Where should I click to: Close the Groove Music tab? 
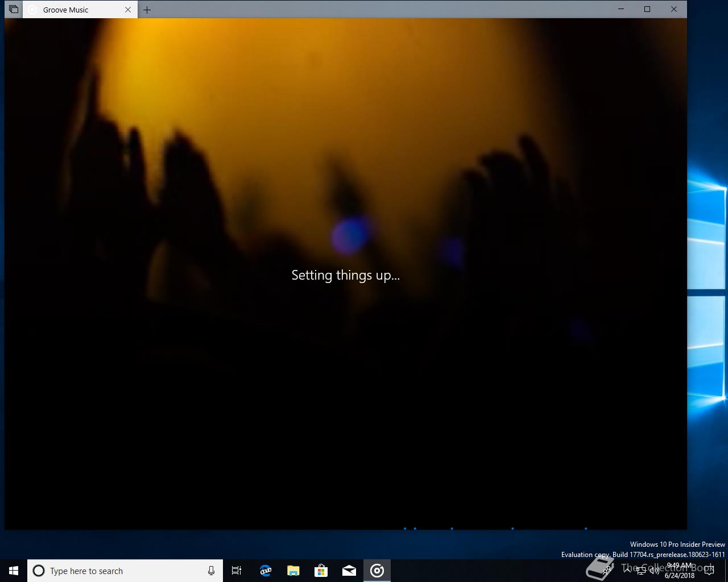pyautogui.click(x=128, y=10)
